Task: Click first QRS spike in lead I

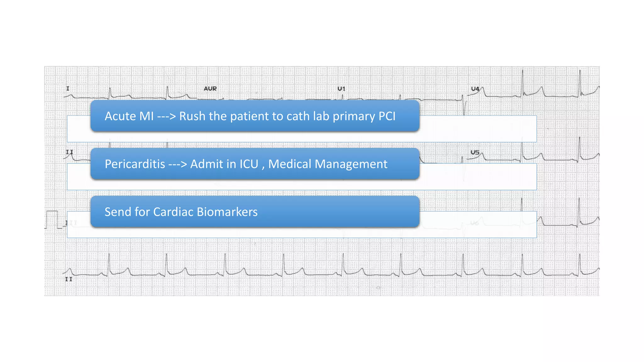Action: [x=110, y=92]
